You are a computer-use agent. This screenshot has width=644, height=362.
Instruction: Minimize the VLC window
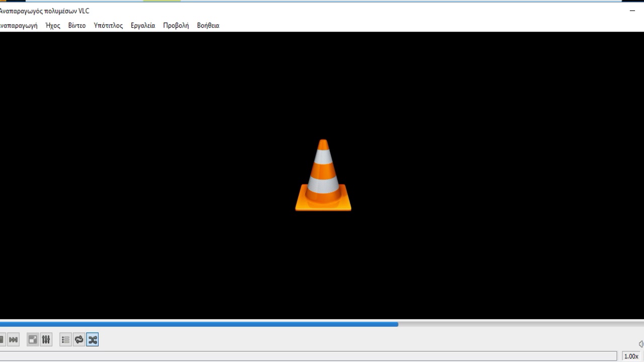click(x=632, y=11)
